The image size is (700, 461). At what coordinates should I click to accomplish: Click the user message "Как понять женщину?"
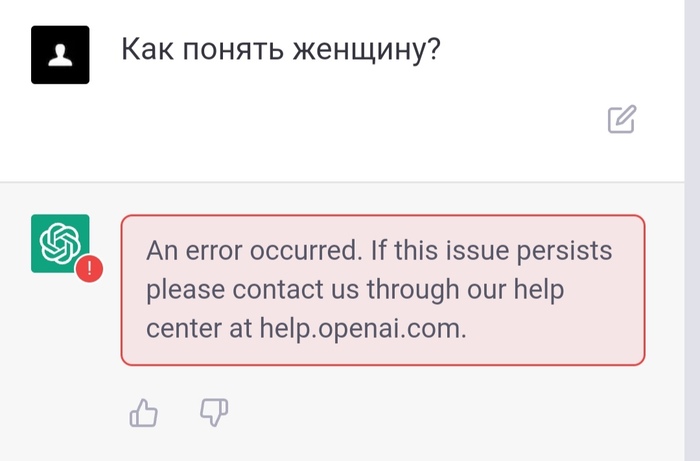[x=281, y=49]
